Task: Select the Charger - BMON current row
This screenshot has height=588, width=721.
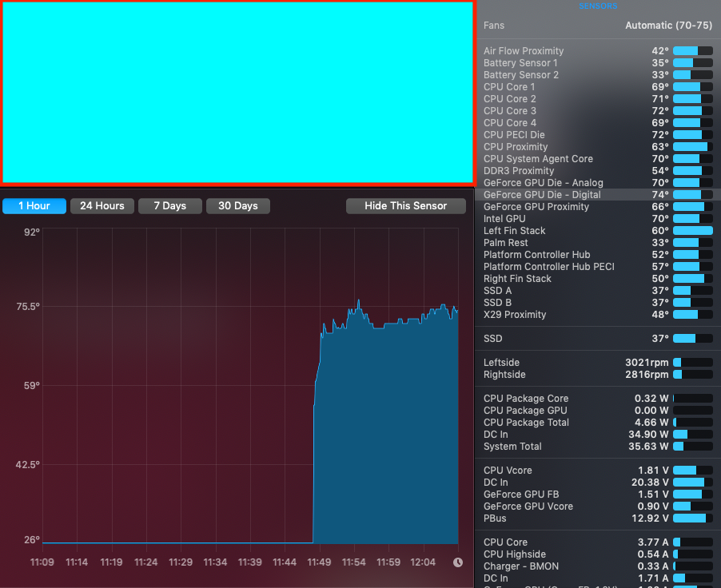Action: (598, 566)
